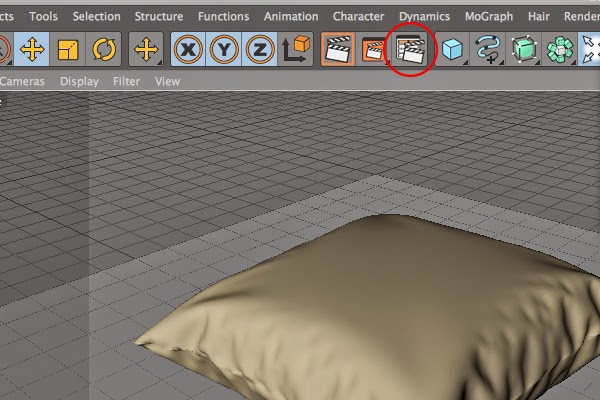The width and height of the screenshot is (600, 400).
Task: Toggle the Z axis lock
Action: coord(259,49)
